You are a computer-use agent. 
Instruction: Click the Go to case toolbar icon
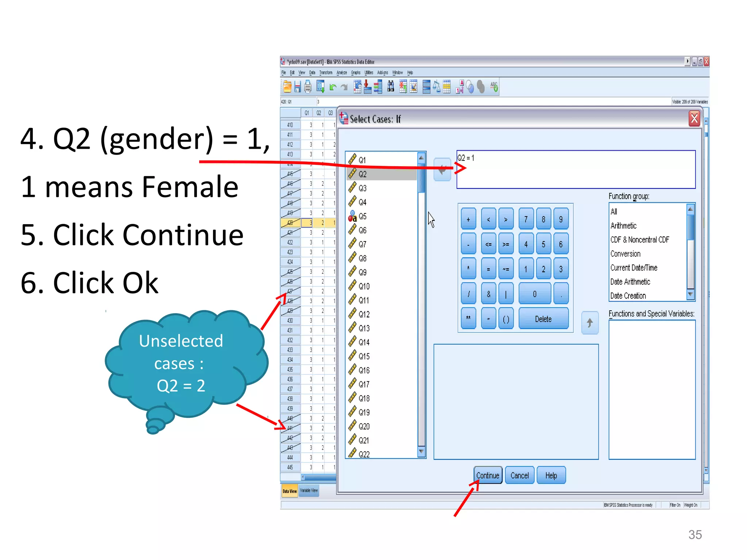357,86
